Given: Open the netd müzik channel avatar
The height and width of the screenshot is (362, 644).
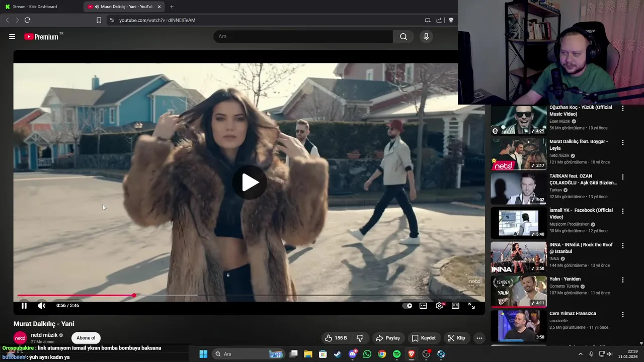Looking at the screenshot, I should click(x=20, y=338).
